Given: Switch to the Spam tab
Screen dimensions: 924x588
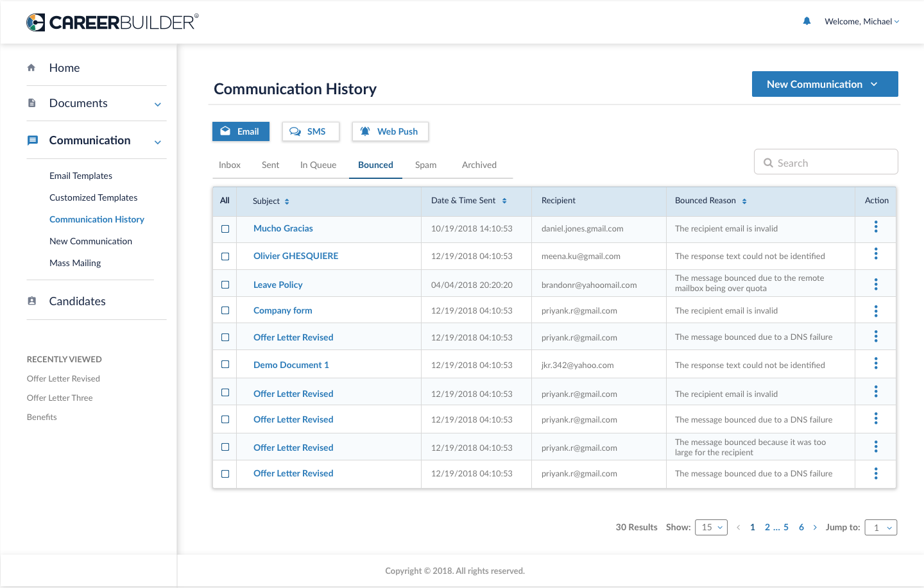Looking at the screenshot, I should pyautogui.click(x=425, y=165).
